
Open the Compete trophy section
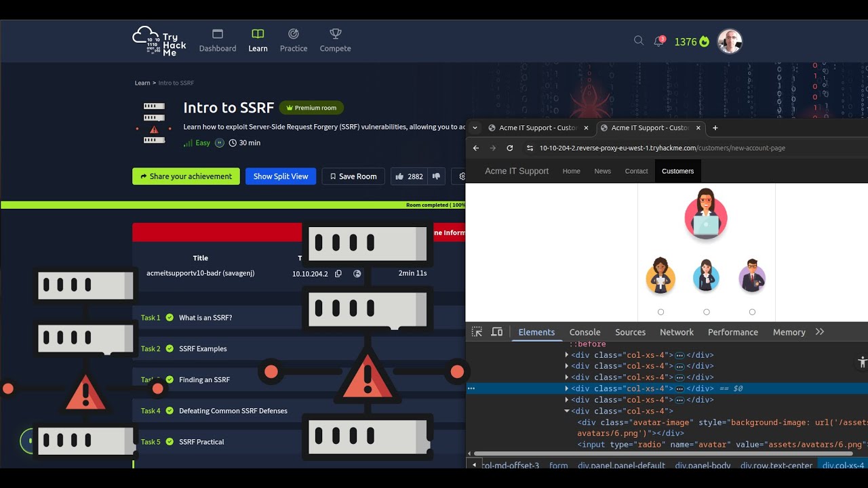(335, 41)
